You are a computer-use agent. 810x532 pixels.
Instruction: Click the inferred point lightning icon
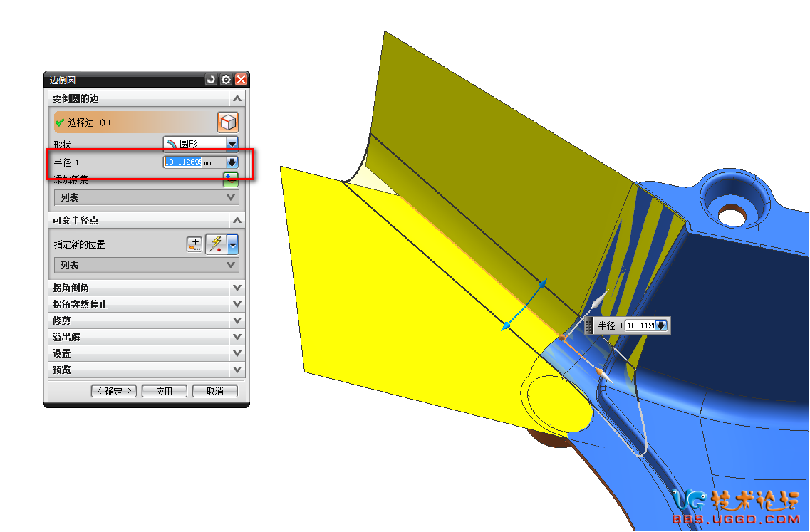(x=215, y=244)
